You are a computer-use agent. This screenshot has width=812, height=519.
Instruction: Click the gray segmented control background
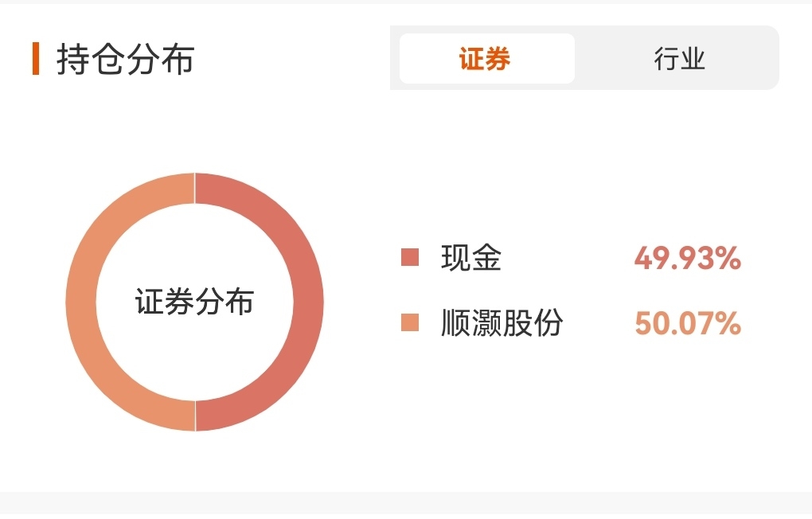coord(584,57)
